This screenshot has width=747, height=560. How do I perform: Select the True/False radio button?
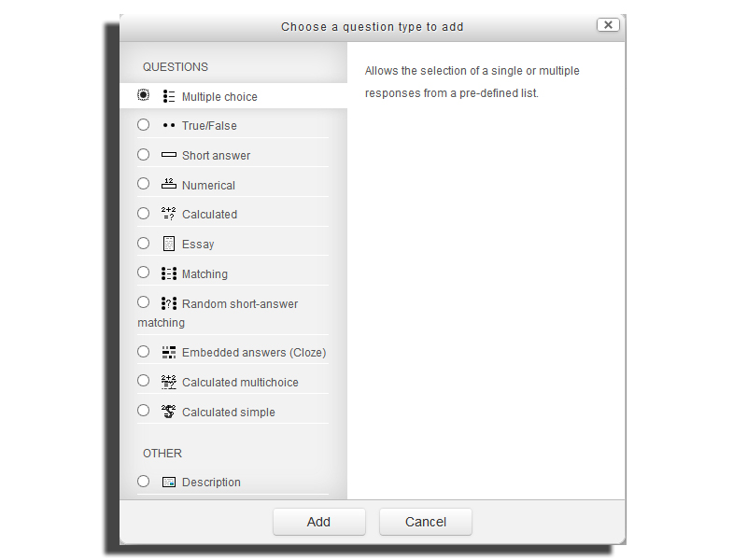point(144,125)
